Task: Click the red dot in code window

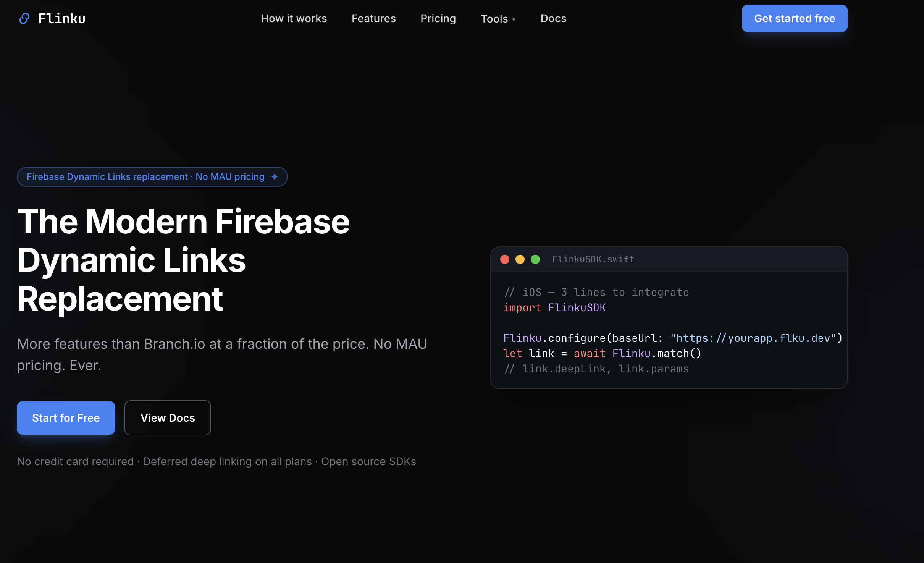Action: tap(505, 259)
